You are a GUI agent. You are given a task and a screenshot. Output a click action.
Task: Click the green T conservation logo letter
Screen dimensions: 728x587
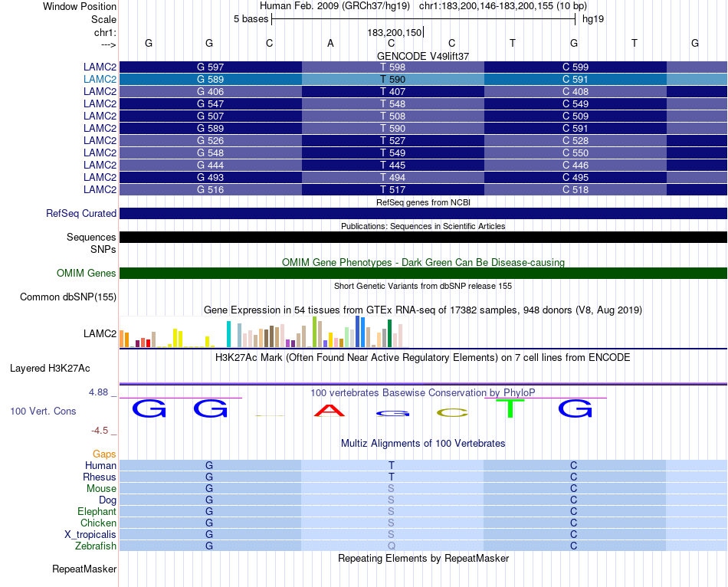(x=510, y=408)
